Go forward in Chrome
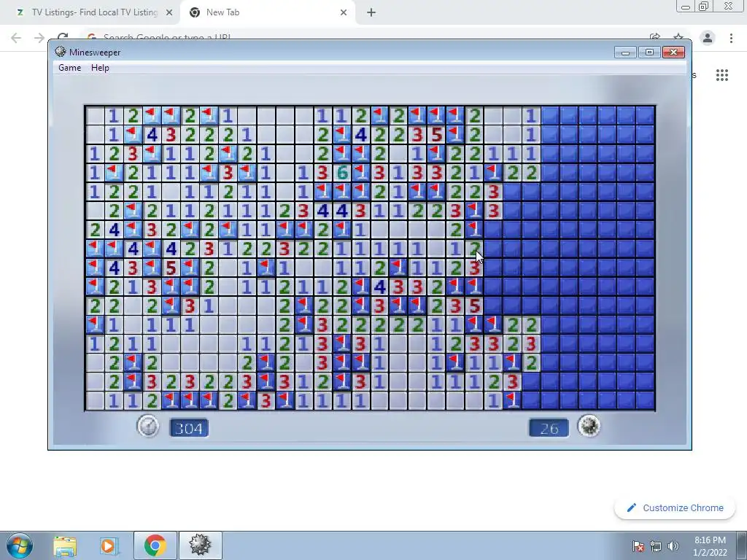The width and height of the screenshot is (747, 560). (x=39, y=38)
